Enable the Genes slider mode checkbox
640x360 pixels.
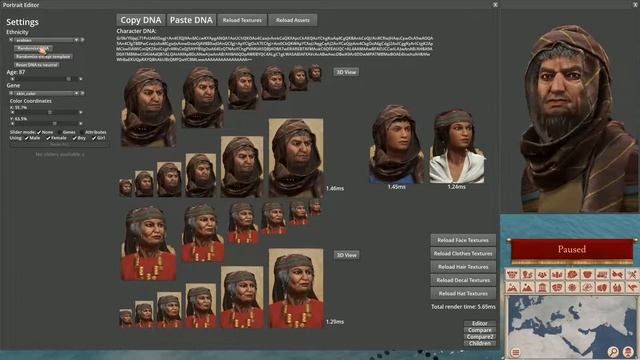(x=60, y=132)
